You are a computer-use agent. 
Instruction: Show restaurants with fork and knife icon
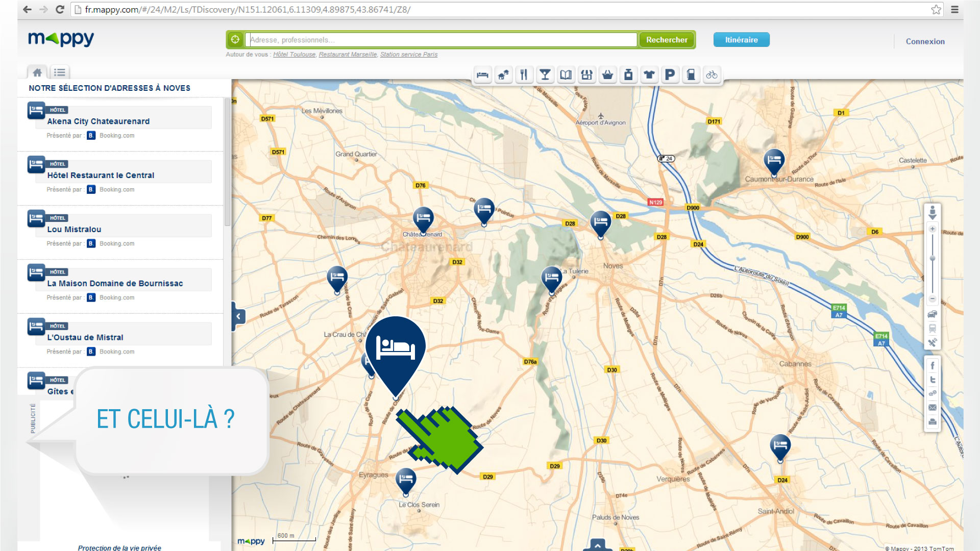click(524, 75)
